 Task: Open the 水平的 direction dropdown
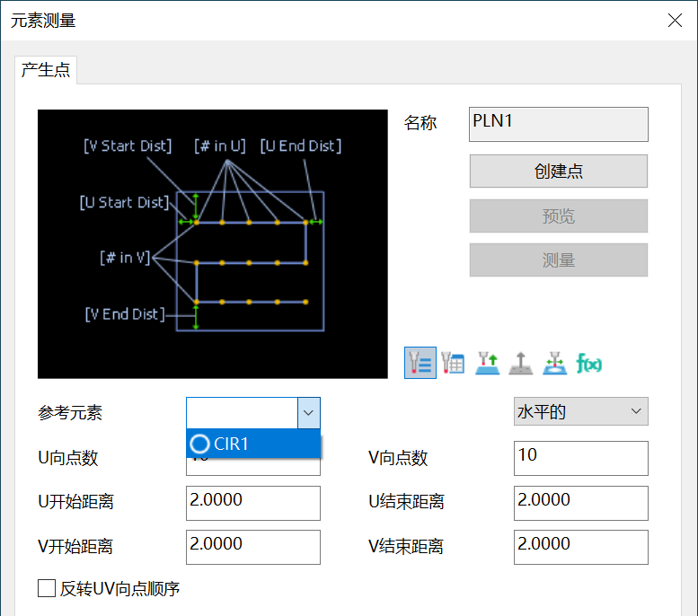tap(580, 412)
